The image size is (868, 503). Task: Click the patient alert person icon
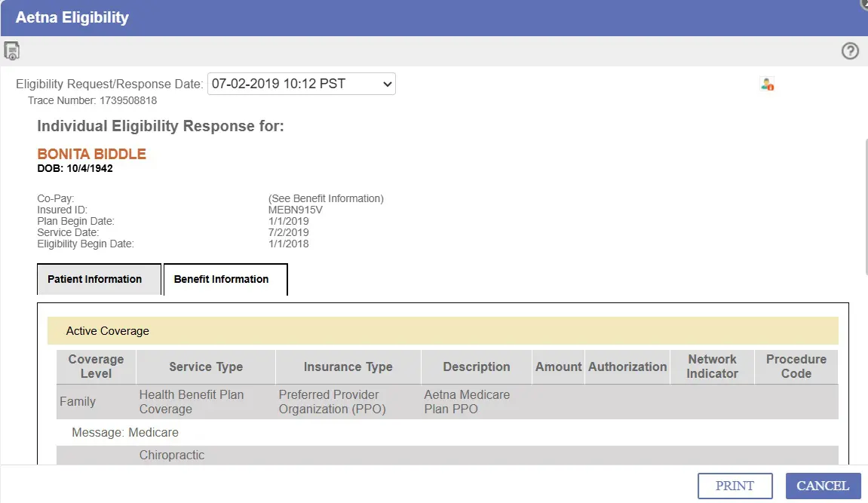click(x=767, y=84)
